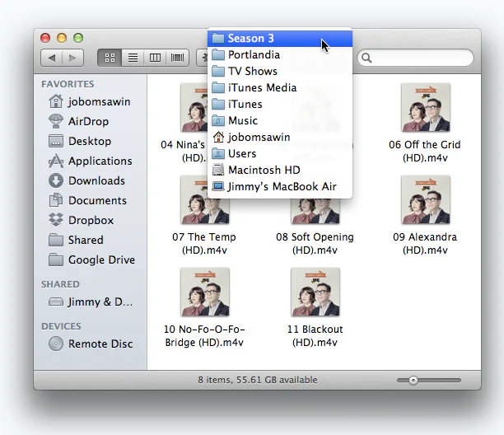Go back with the left arrow button

coord(51,58)
